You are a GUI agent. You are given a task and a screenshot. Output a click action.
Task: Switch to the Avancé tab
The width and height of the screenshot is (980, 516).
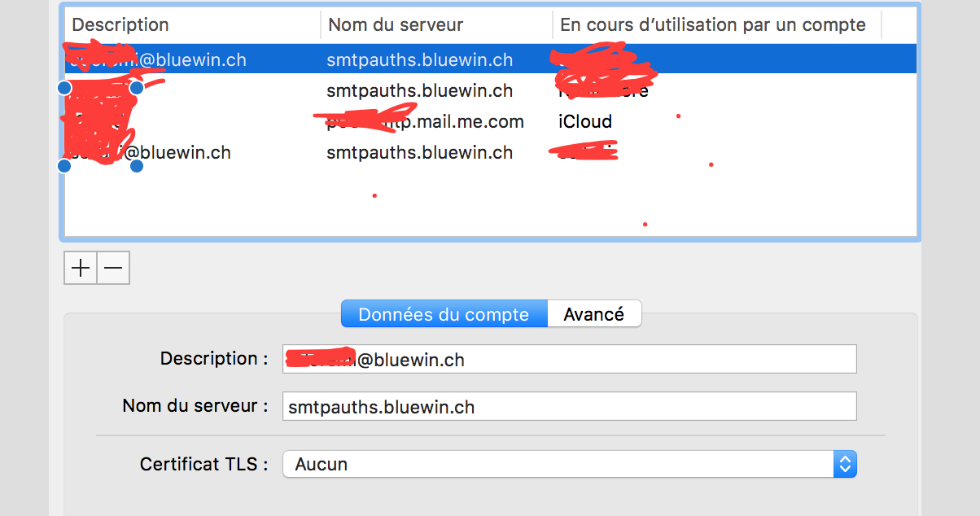(594, 313)
